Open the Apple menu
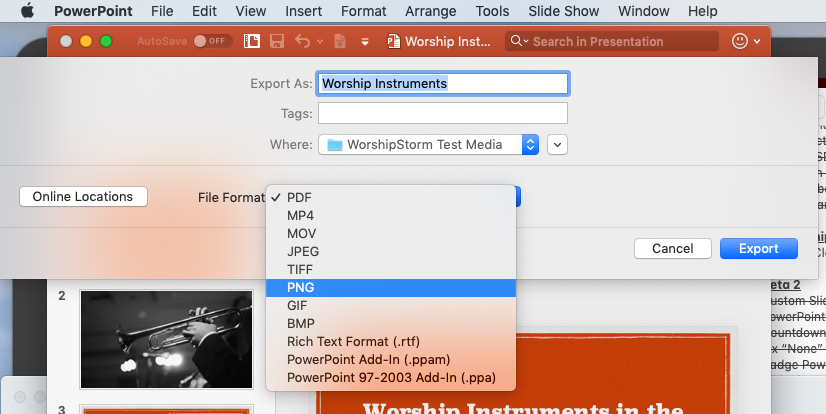Image resolution: width=826 pixels, height=414 pixels. pyautogui.click(x=27, y=11)
